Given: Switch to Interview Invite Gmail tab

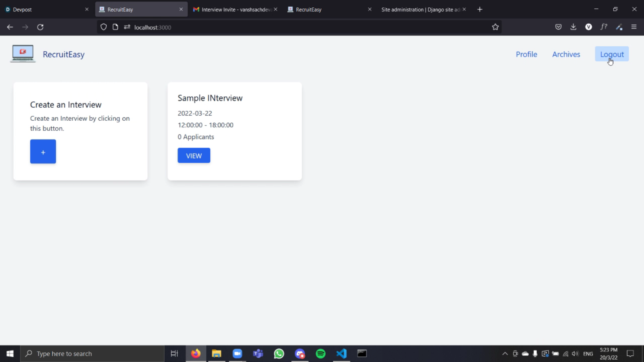Looking at the screenshot, I should point(235,9).
